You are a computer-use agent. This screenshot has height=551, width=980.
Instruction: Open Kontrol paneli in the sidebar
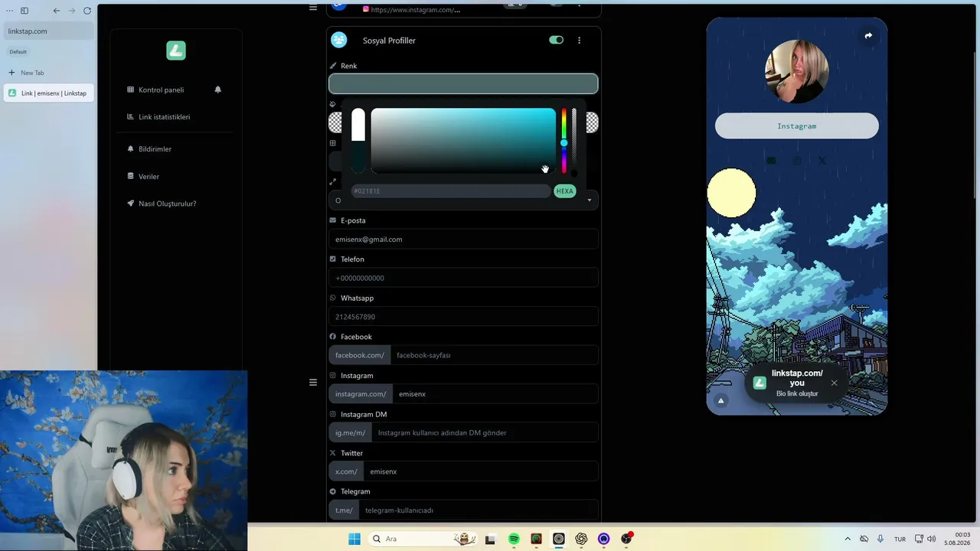coord(162,90)
